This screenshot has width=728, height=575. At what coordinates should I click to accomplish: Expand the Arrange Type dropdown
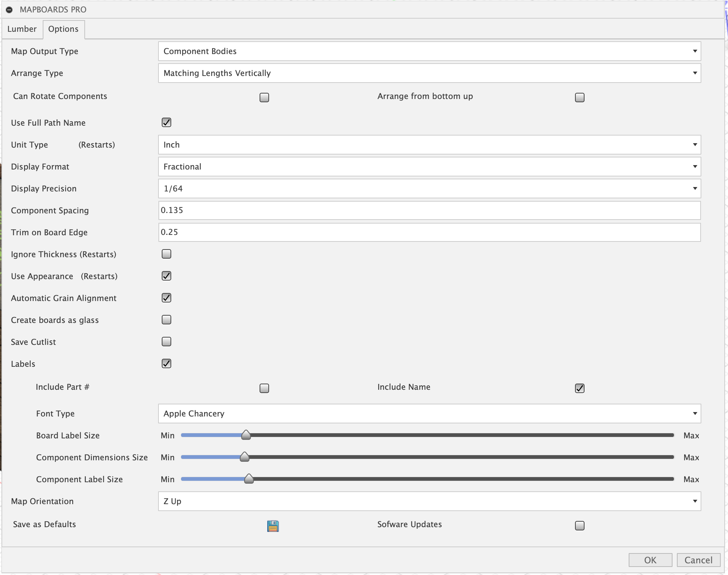click(x=429, y=73)
